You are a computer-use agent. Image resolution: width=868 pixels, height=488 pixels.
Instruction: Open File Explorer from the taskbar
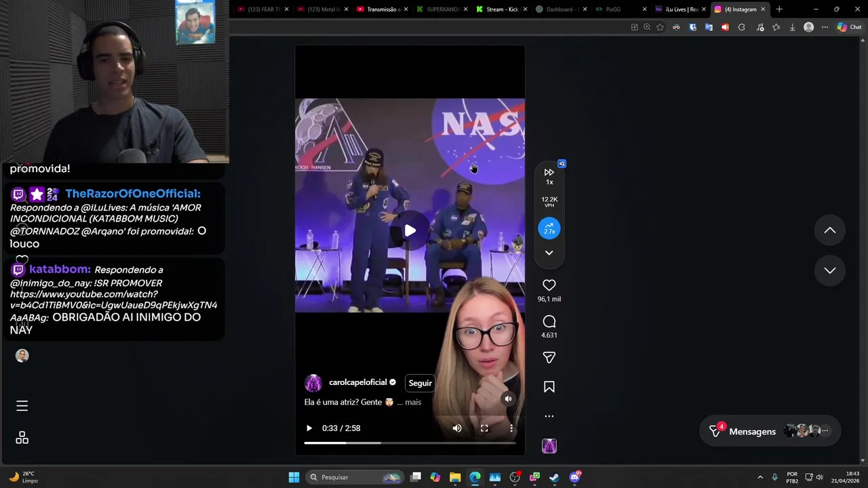pyautogui.click(x=455, y=477)
